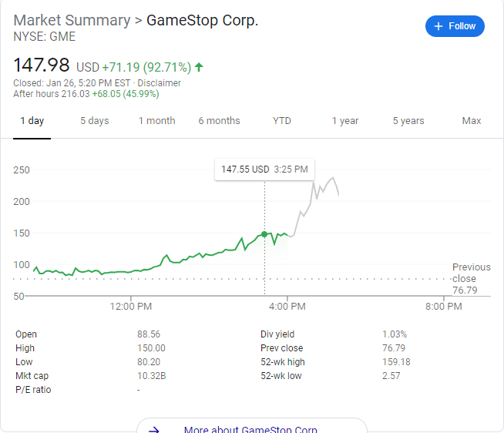Open More about GameStop Corp link
504x433 pixels.
(250, 430)
